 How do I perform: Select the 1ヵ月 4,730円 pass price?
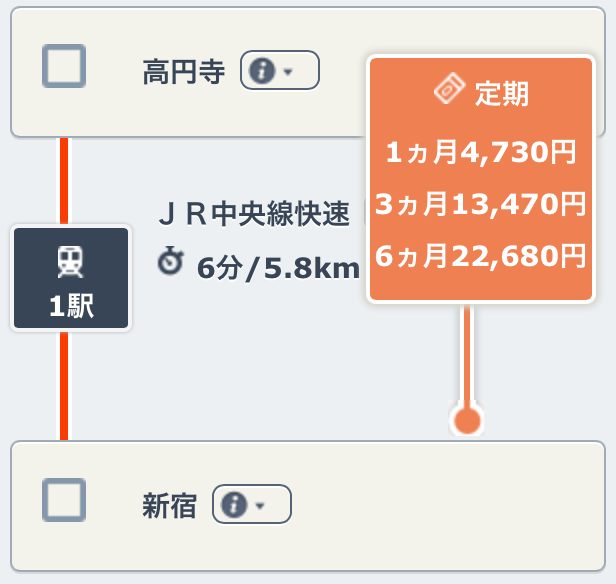coord(480,153)
